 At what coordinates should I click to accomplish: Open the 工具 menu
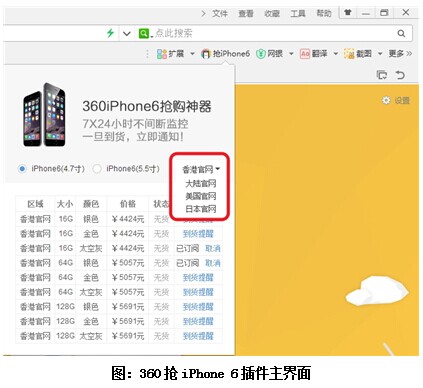[x=298, y=14]
